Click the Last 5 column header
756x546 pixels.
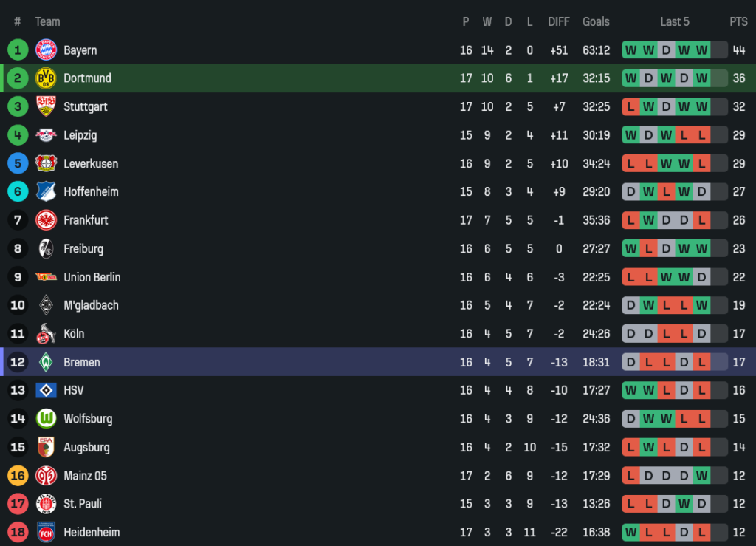pyautogui.click(x=675, y=22)
